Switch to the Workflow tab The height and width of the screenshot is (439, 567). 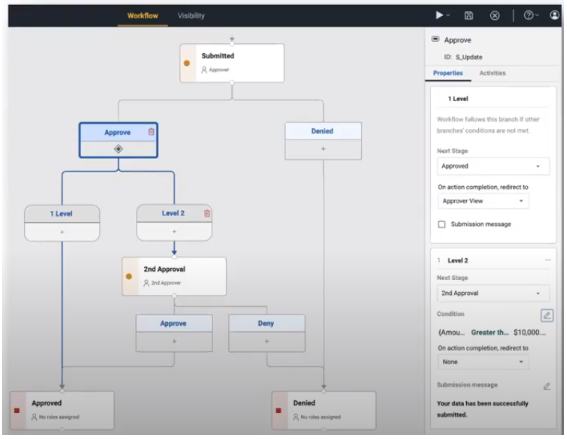142,16
